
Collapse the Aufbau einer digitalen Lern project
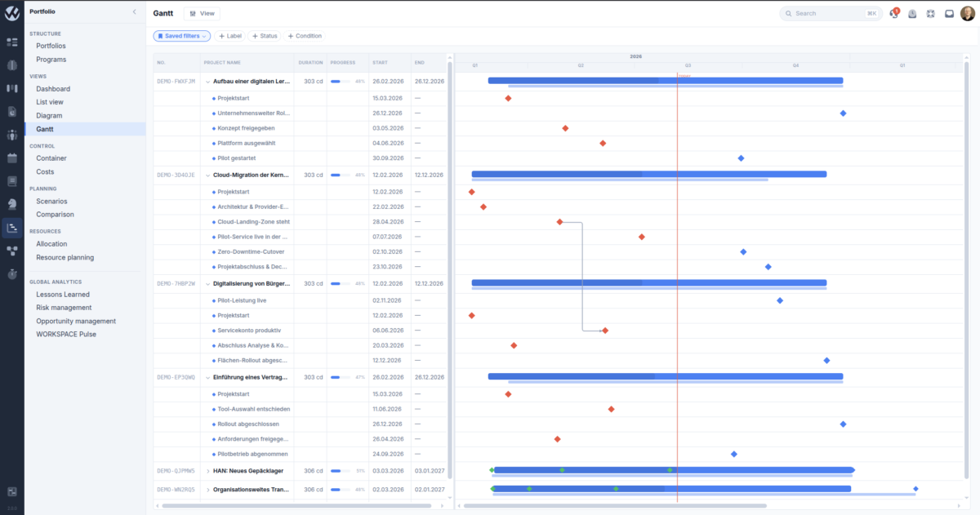click(x=208, y=82)
